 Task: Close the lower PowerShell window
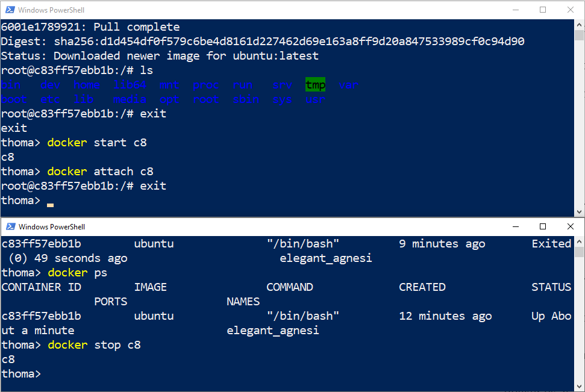click(x=571, y=227)
